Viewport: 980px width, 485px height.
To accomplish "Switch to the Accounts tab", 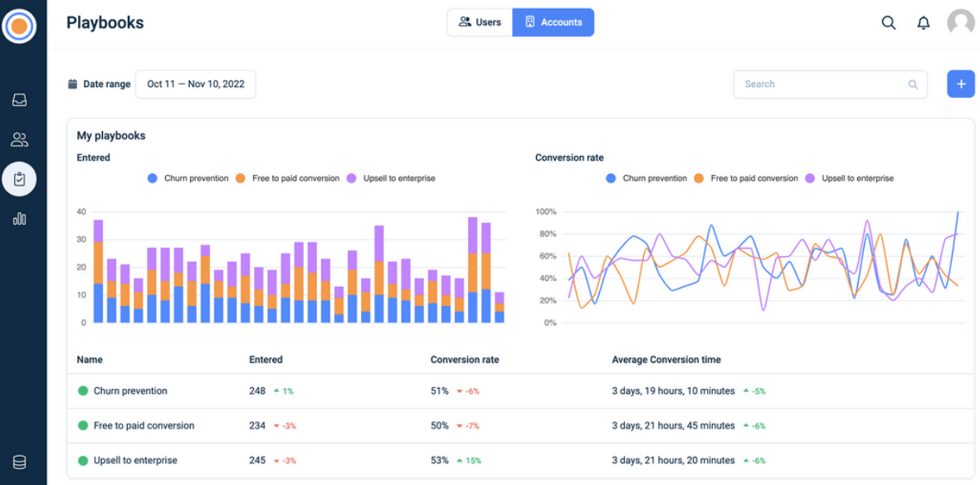I will click(x=553, y=22).
